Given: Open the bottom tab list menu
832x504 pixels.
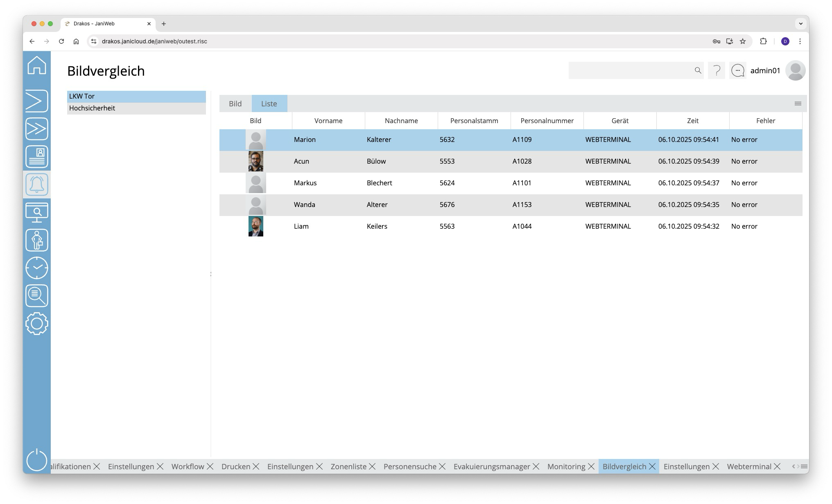Looking at the screenshot, I should pos(804,466).
